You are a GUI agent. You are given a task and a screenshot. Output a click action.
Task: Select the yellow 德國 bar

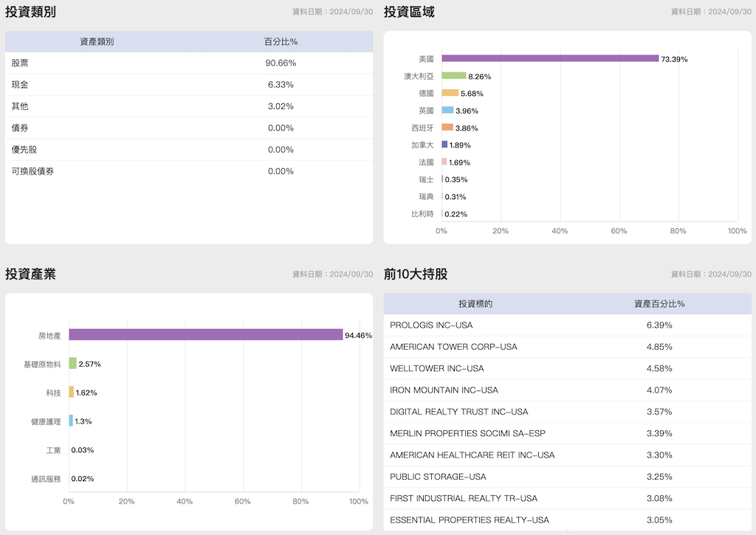(x=450, y=93)
